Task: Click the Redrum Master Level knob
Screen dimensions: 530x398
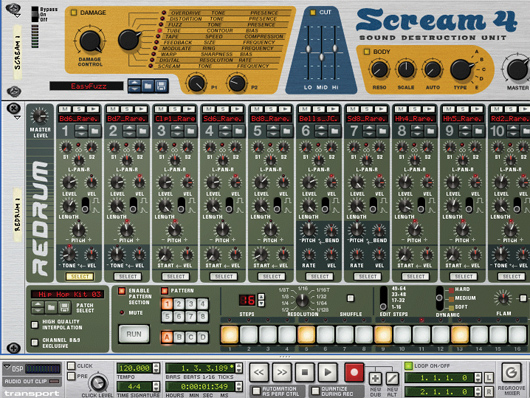Action: point(40,116)
